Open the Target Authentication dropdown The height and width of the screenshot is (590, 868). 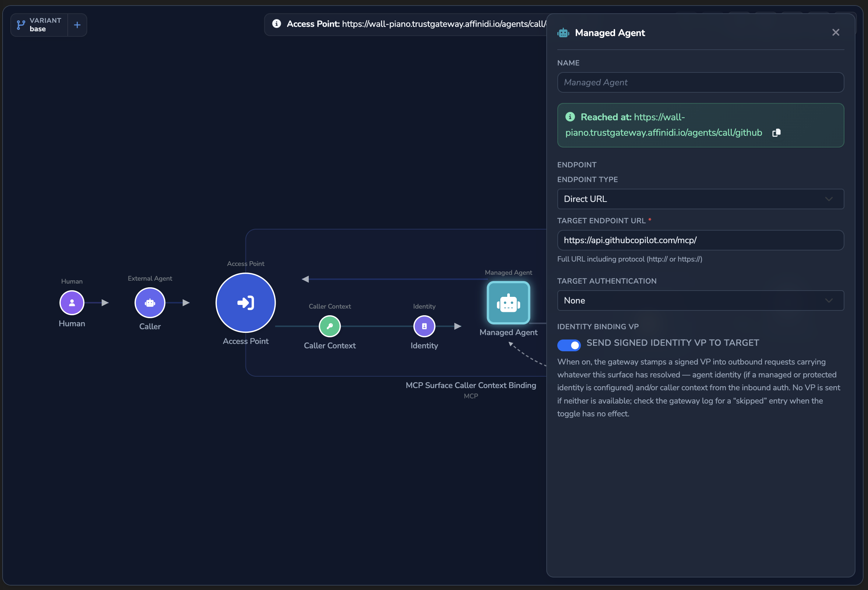click(700, 301)
